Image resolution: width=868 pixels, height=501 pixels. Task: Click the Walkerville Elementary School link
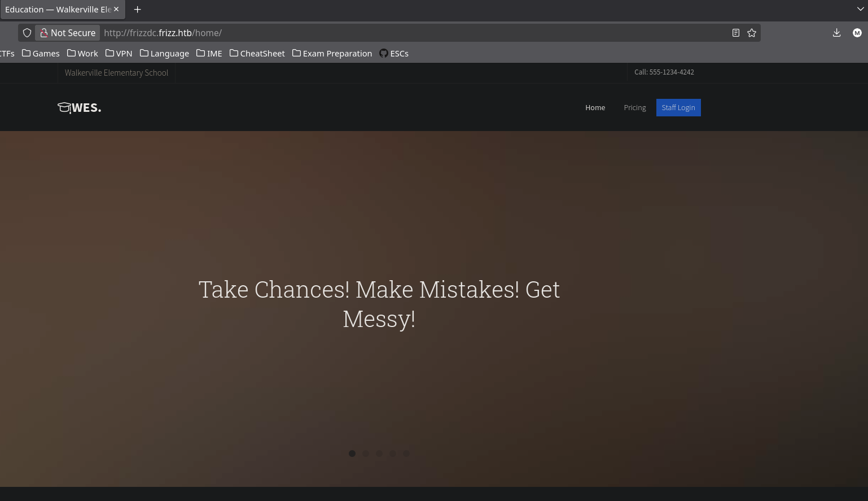[x=116, y=73]
